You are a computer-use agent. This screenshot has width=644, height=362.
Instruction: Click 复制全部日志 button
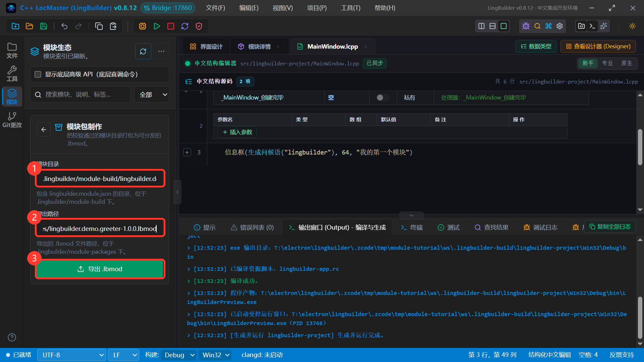(609, 227)
